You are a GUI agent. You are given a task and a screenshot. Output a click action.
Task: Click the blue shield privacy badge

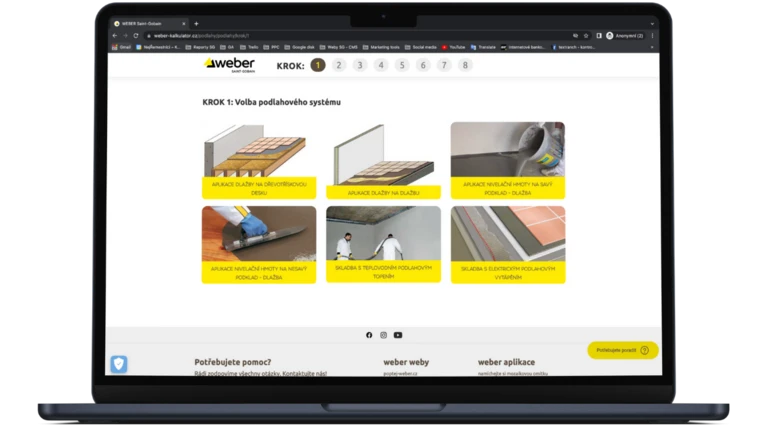119,364
